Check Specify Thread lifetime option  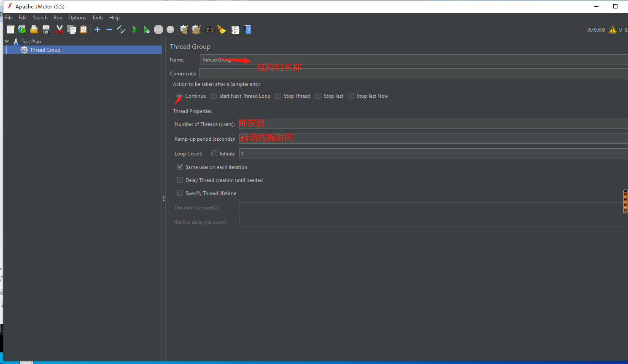[x=180, y=193]
